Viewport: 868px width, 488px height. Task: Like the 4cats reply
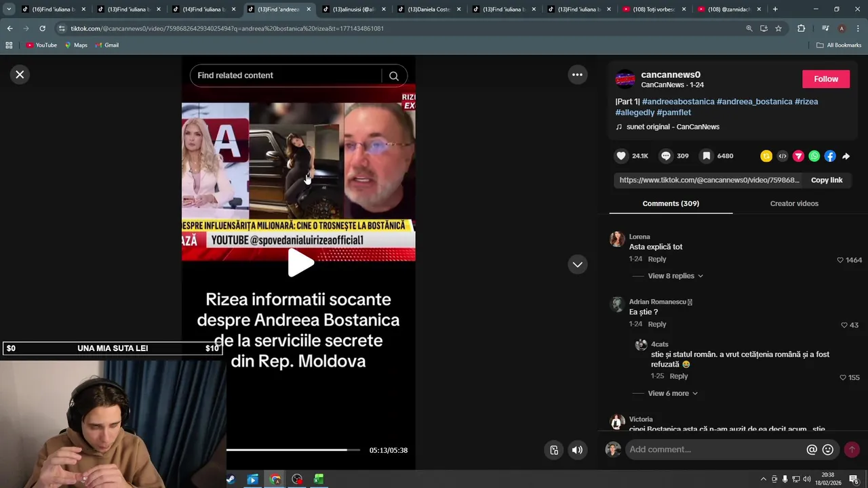pyautogui.click(x=843, y=378)
